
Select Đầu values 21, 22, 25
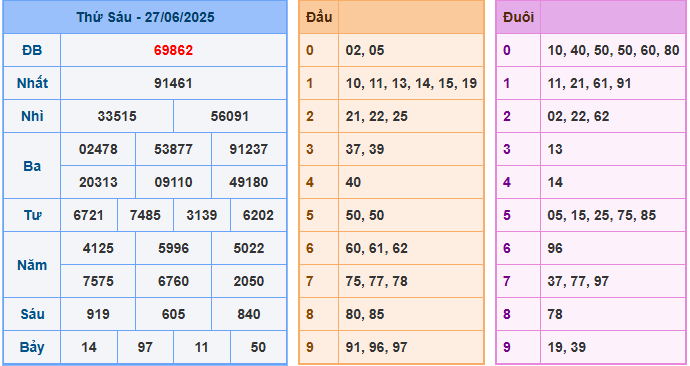click(x=376, y=116)
